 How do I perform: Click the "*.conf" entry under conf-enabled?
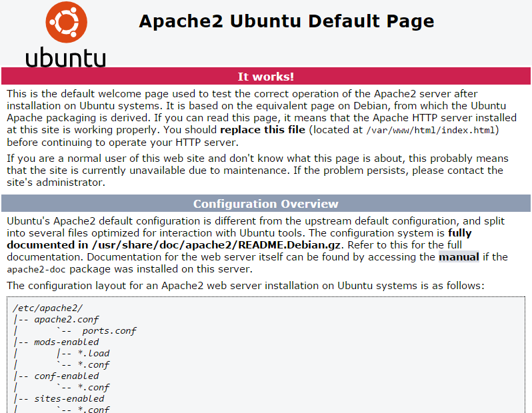click(93, 387)
